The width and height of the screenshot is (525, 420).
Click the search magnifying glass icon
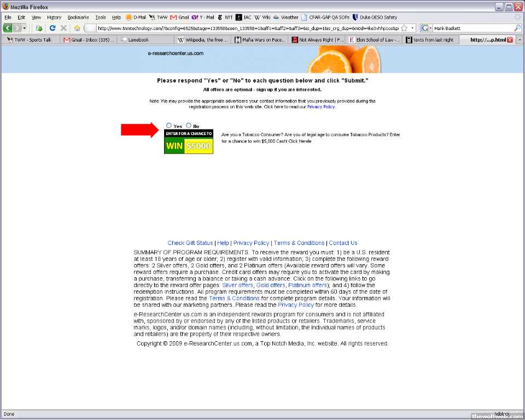(x=517, y=28)
